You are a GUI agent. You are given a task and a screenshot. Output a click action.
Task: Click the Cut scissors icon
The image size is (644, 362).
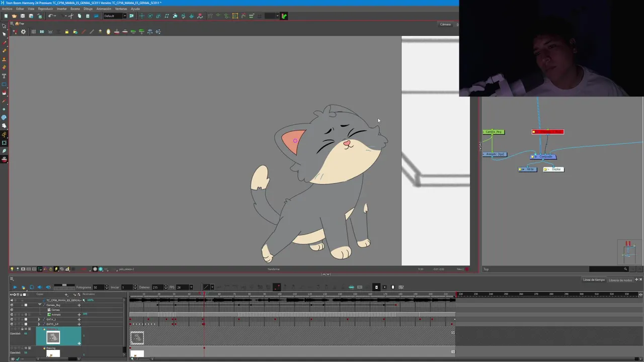[71, 16]
